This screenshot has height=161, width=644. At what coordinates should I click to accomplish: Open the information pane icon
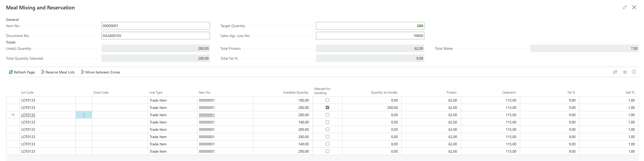pyautogui.click(x=634, y=72)
